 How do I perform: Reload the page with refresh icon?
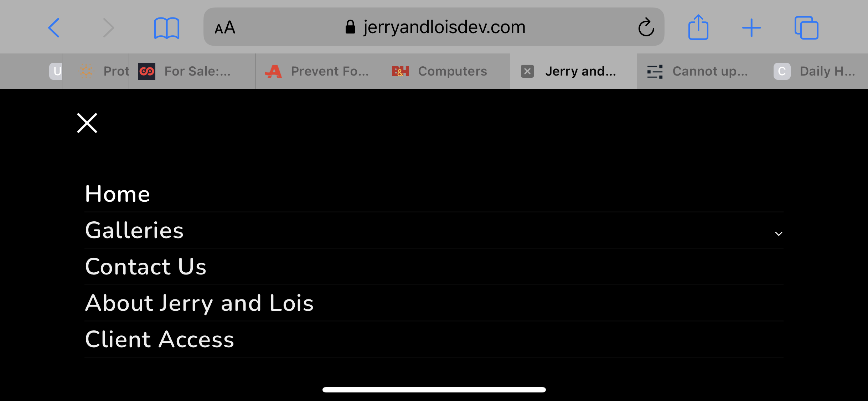646,27
